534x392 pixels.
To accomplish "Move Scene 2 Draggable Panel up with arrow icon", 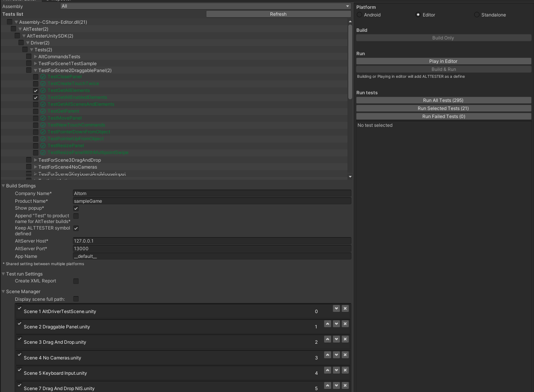I will pos(328,324).
